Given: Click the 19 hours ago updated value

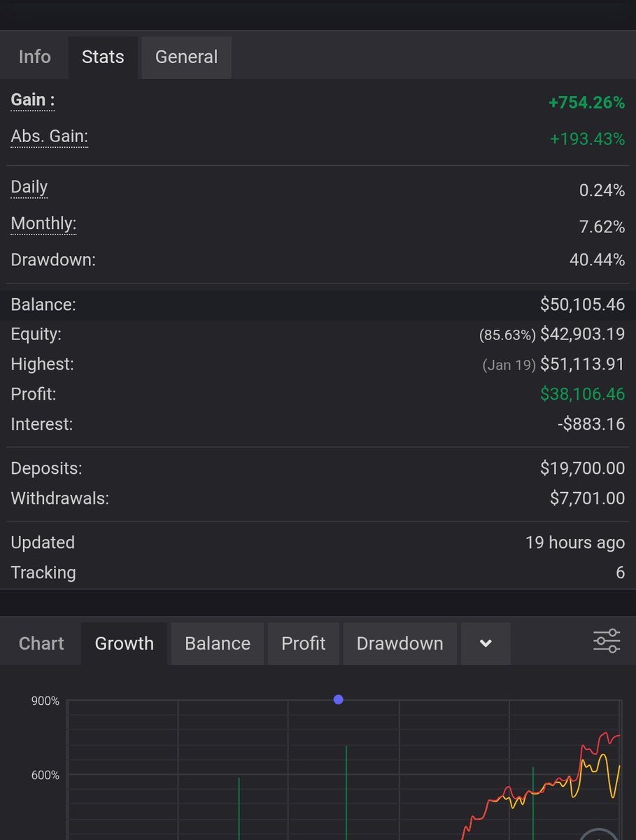Looking at the screenshot, I should pyautogui.click(x=575, y=542).
